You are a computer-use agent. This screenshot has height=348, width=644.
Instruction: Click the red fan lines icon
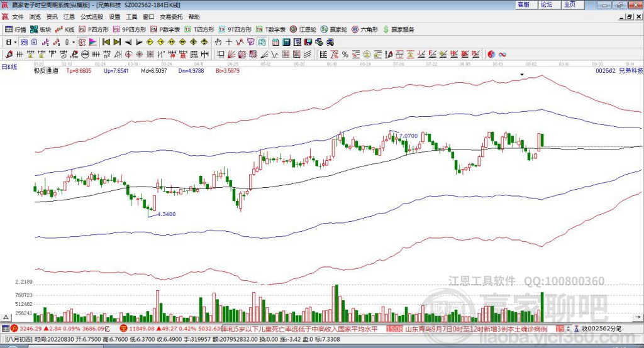[231, 54]
